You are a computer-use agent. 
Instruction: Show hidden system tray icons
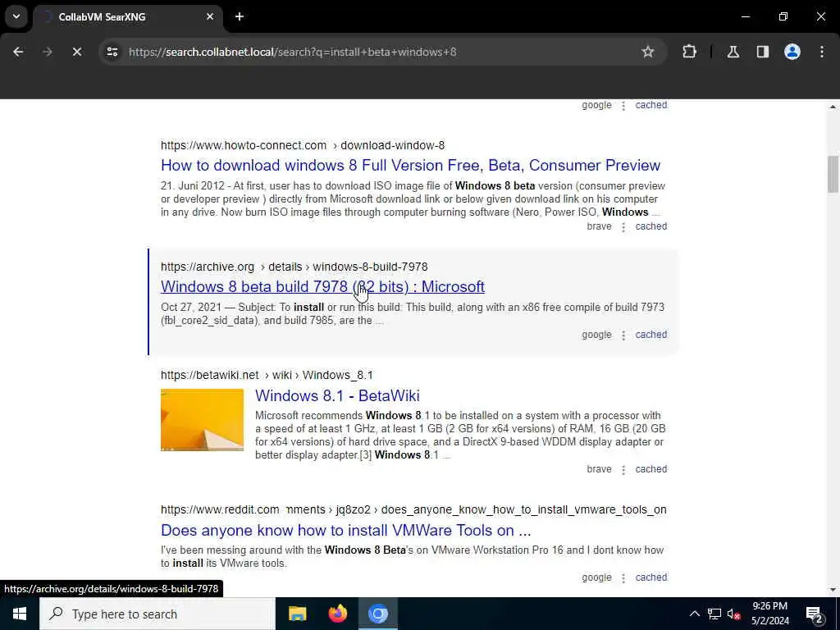pos(694,614)
